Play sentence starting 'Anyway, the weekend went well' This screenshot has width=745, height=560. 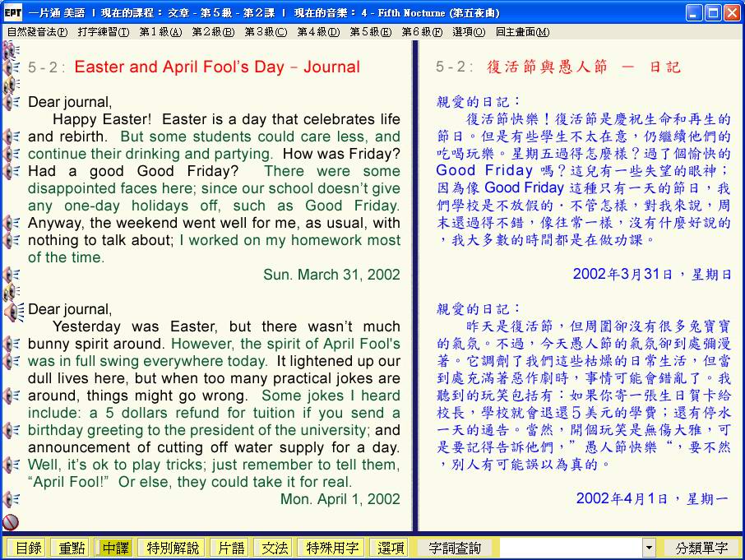pos(11,223)
